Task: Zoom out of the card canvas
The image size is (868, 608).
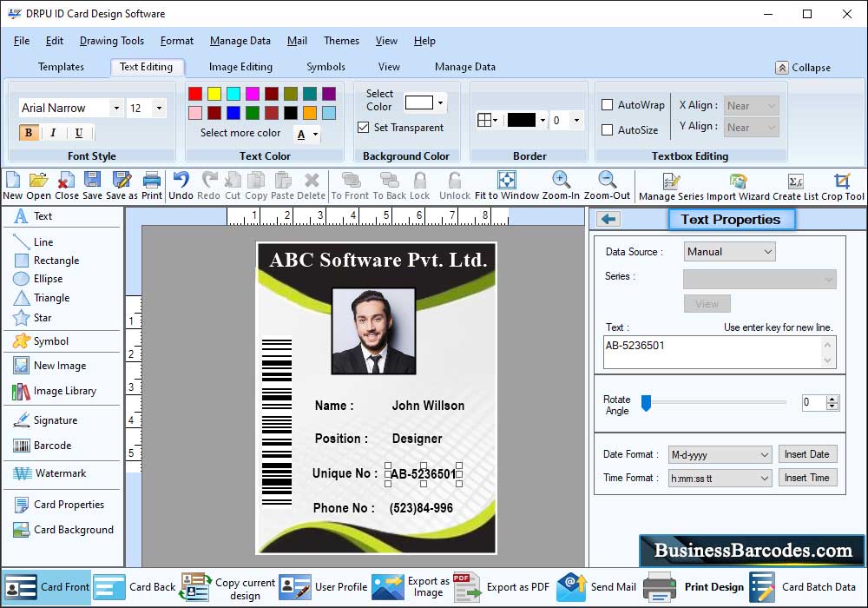Action: coord(607,186)
